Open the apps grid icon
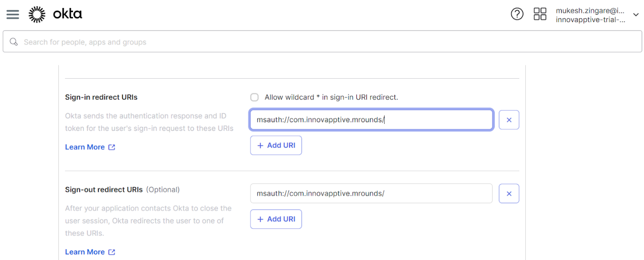The image size is (644, 260). [x=540, y=14]
